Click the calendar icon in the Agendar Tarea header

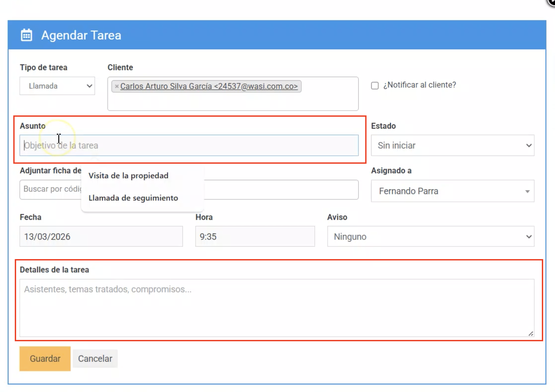(x=26, y=35)
